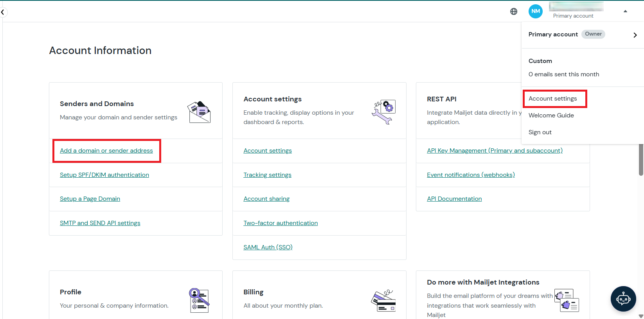Choose Sign out in the menu
Viewport: 644px width, 319px height.
540,132
